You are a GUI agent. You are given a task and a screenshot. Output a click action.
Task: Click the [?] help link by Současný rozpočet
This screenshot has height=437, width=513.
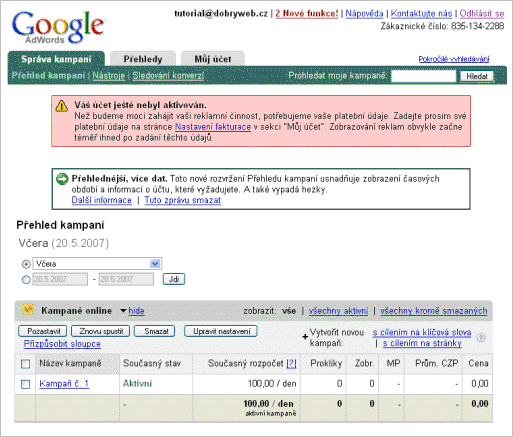pos(291,364)
